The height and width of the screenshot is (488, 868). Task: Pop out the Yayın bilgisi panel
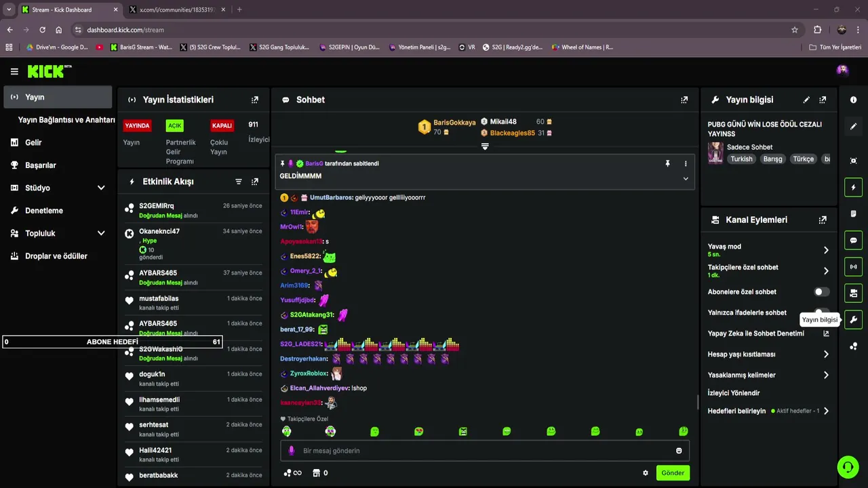click(823, 100)
